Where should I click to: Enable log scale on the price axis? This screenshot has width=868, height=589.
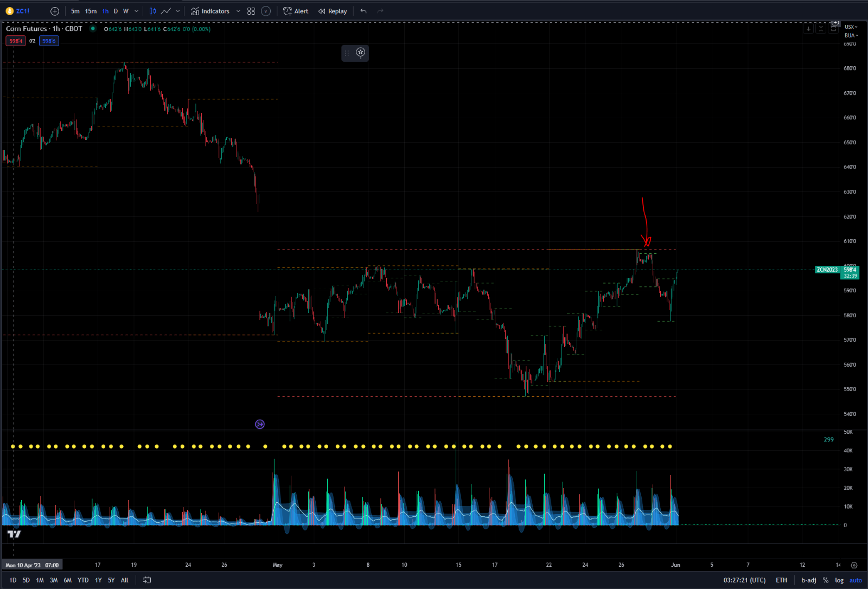click(839, 580)
